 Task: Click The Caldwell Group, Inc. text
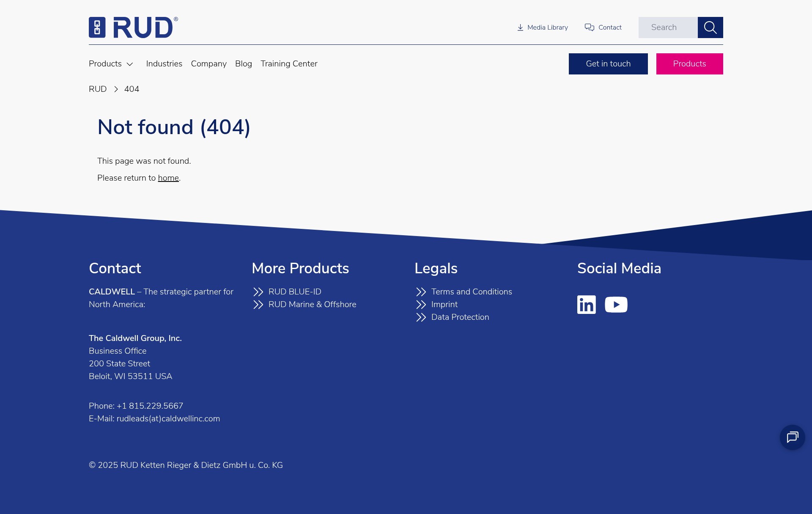pyautogui.click(x=135, y=338)
